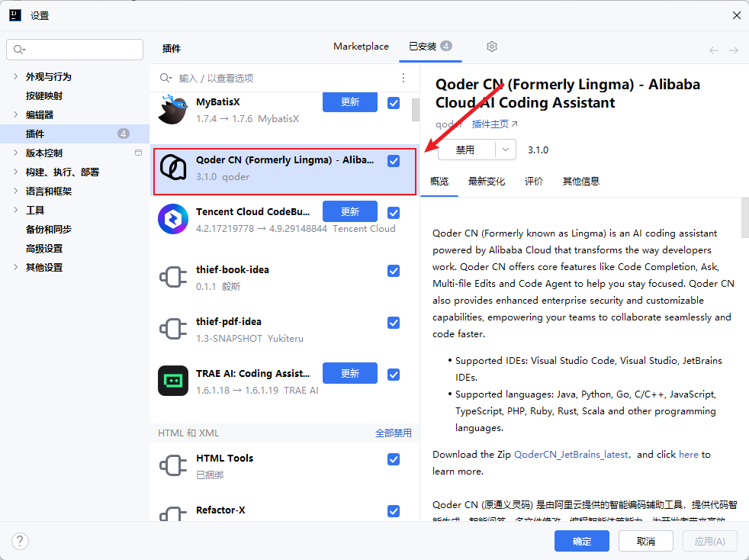Switch to the Marketplace tab
749x560 pixels.
point(361,47)
